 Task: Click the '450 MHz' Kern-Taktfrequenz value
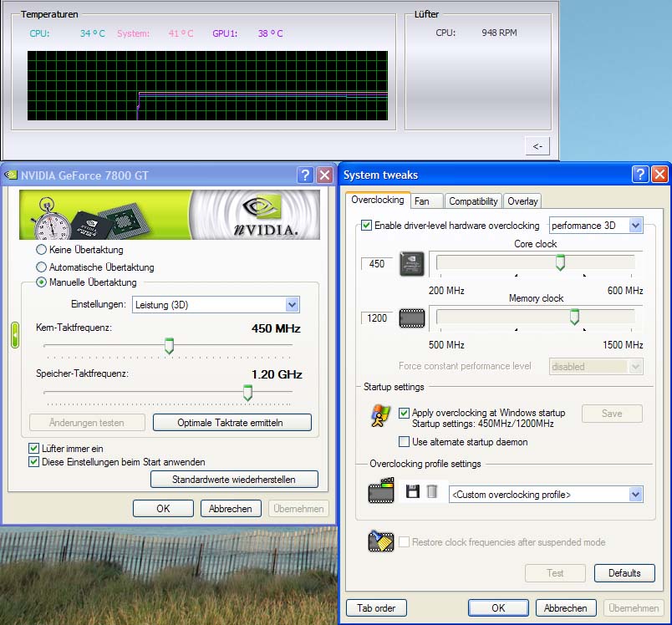point(276,328)
